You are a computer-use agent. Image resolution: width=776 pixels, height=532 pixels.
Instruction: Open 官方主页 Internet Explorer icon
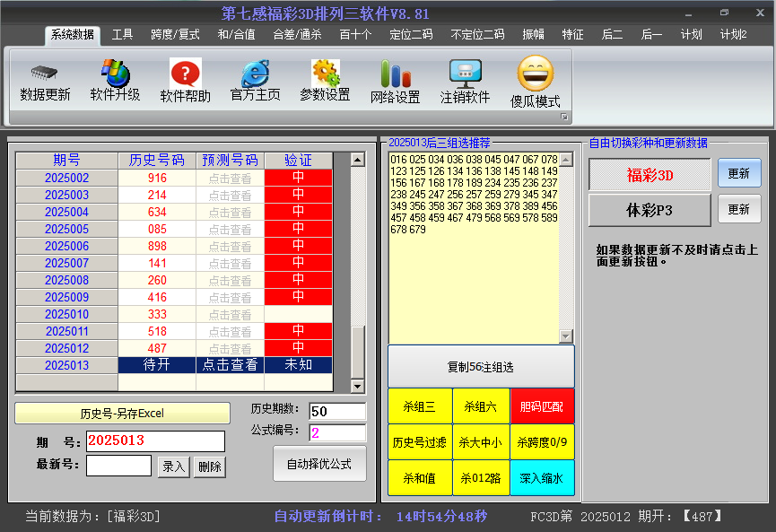pyautogui.click(x=256, y=74)
